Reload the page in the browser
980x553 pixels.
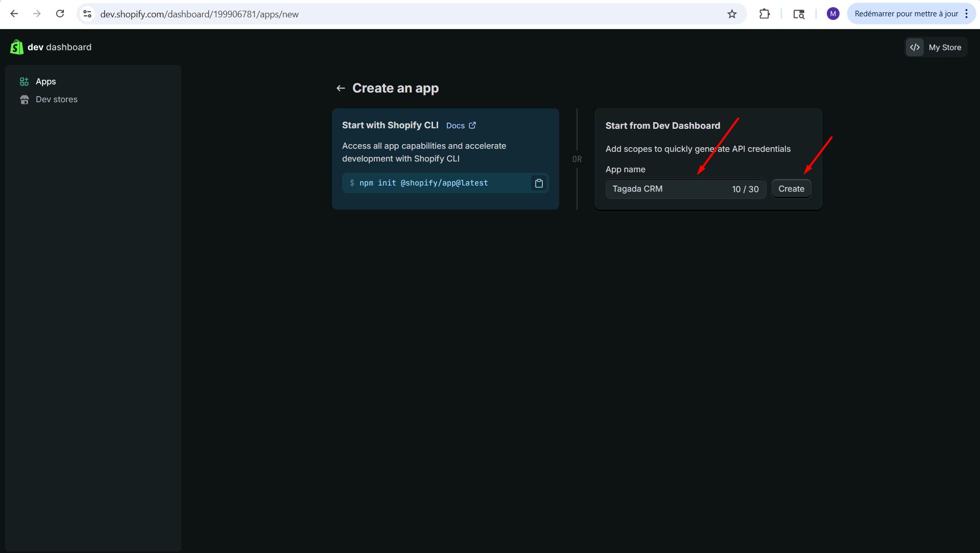click(60, 14)
